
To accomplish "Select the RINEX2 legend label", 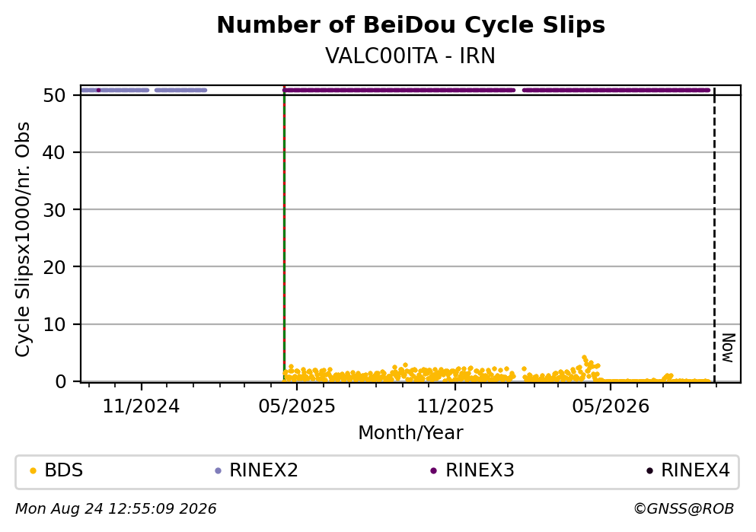I will [x=263, y=470].
